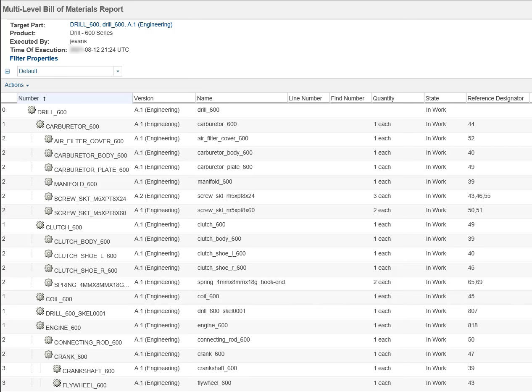Viewport: 532px width, 392px height.
Task: Click the gear icon next to CLUTCH_600
Action: (40, 225)
